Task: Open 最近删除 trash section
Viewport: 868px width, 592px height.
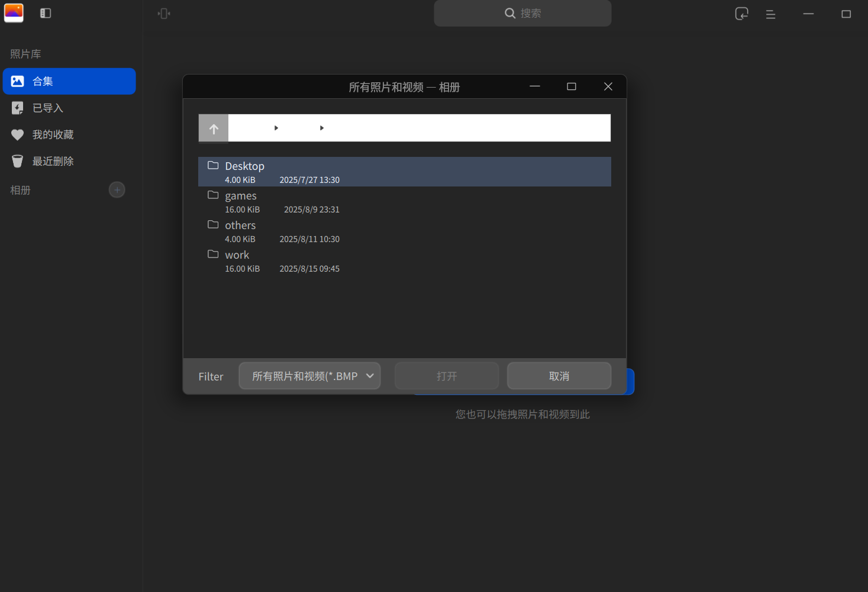Action: pos(69,161)
